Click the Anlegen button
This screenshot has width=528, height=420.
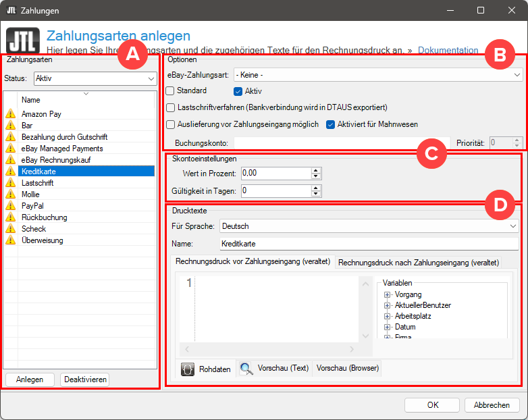tap(29, 379)
